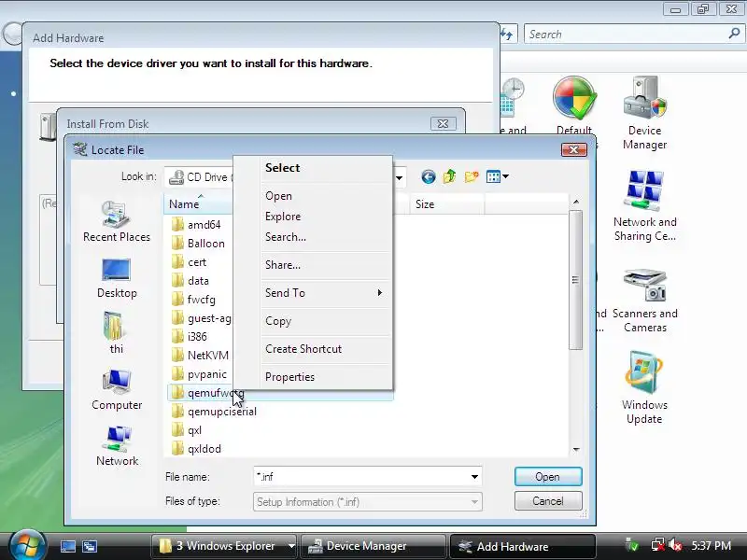Screen dimensions: 747x560
Task: Click the file list scroll up arrow
Action: coord(576,202)
